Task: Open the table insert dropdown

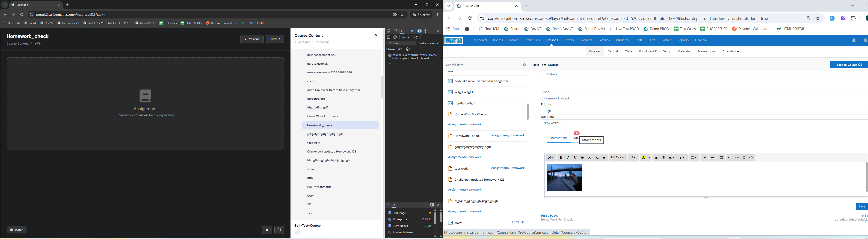Action: tap(694, 158)
